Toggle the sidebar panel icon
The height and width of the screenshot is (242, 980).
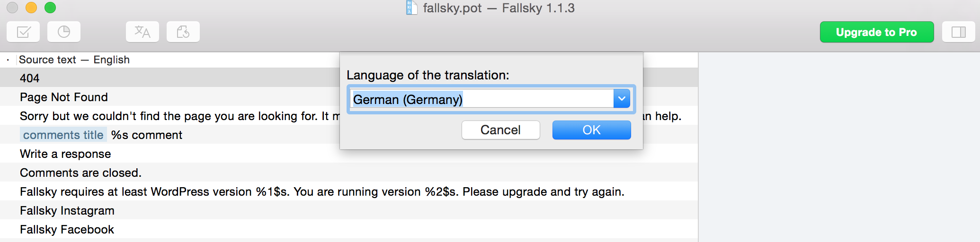click(x=958, y=32)
